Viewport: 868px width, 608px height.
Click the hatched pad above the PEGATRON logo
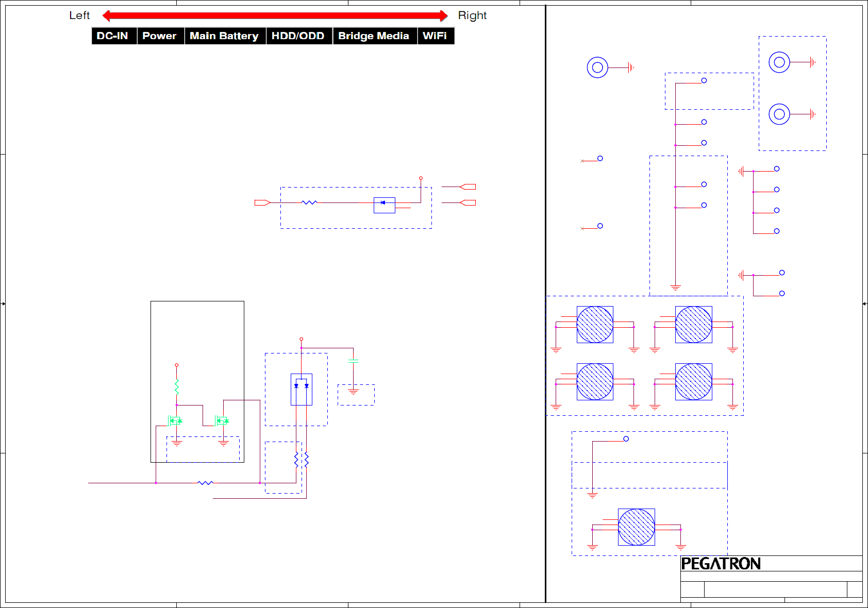click(x=637, y=527)
